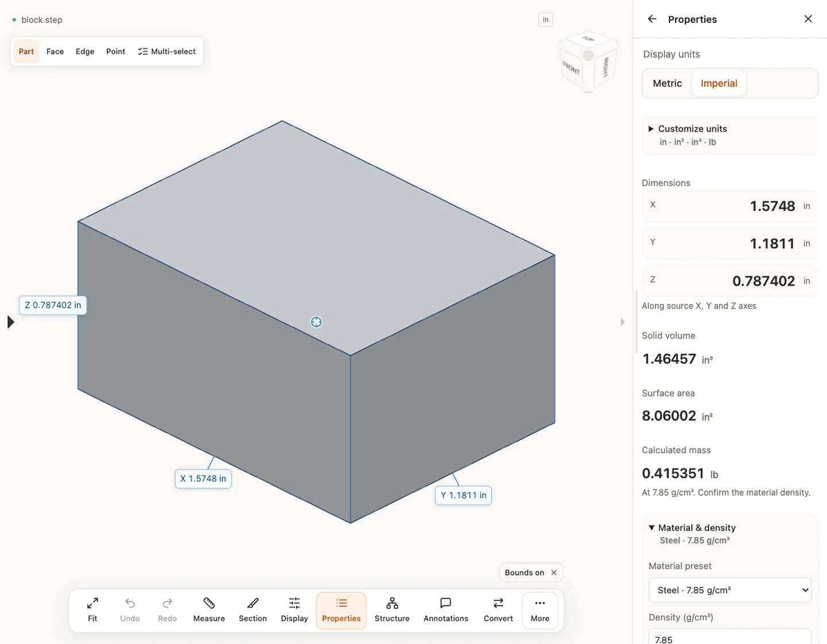The image size is (827, 644).
Task: Open the Structure panel
Action: click(392, 610)
